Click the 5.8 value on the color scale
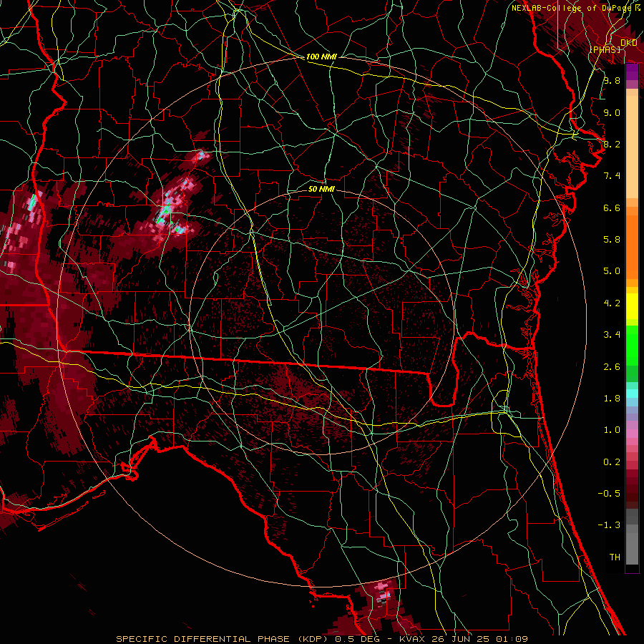Screen dimensions: 644x644 [x=612, y=240]
